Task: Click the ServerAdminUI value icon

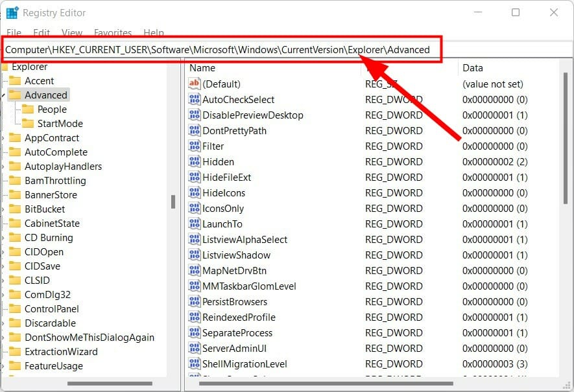Action: pyautogui.click(x=195, y=348)
